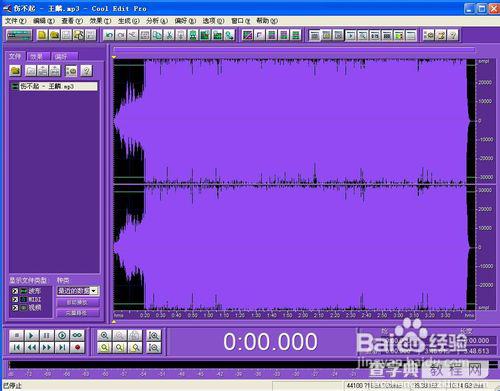Click the scissors Cut icon in toolbar
500x391 pixels.
[169, 35]
